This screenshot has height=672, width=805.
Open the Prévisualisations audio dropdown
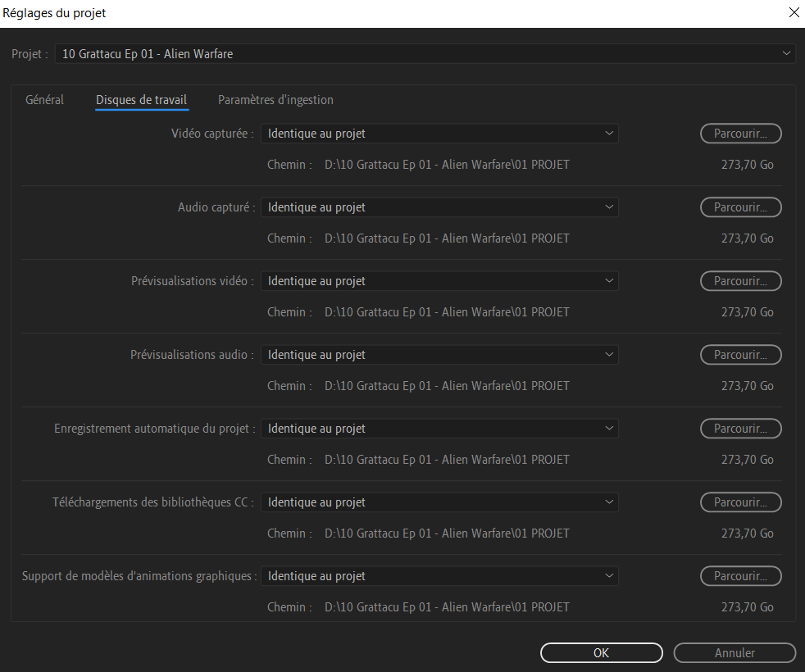point(439,354)
